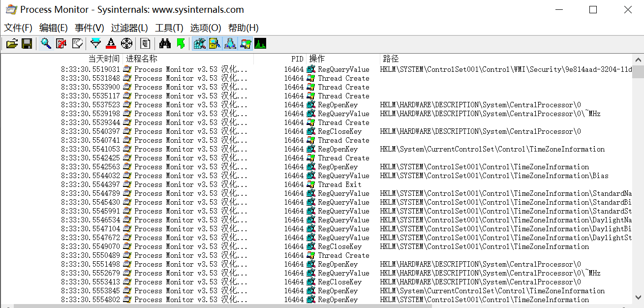Select Thread Create at 8:33:30.5539344
Screen dimensions: 644x308
[x=343, y=123]
